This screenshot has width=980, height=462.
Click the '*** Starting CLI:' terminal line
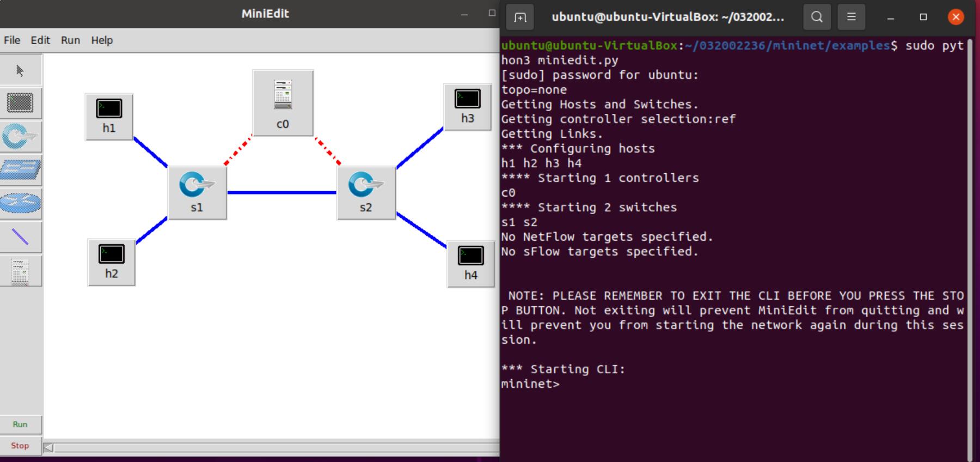point(563,369)
